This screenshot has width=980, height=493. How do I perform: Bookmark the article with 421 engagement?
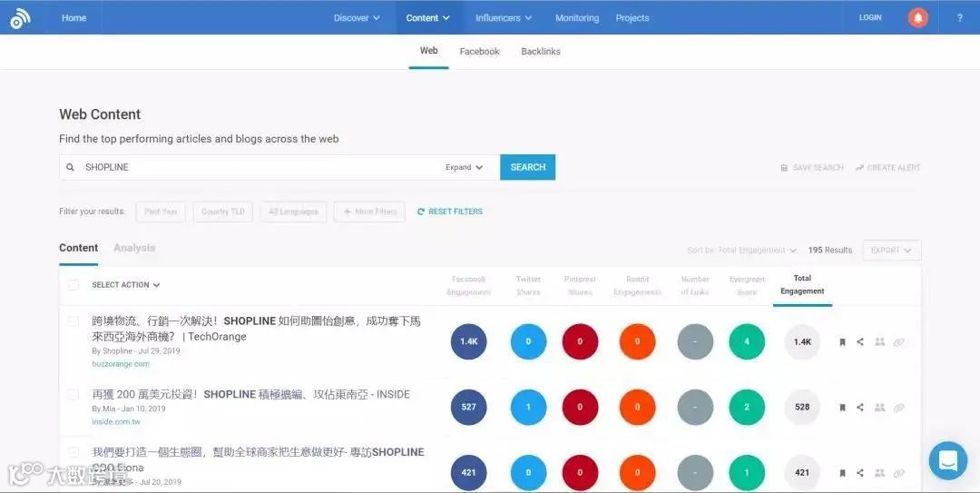click(x=842, y=473)
